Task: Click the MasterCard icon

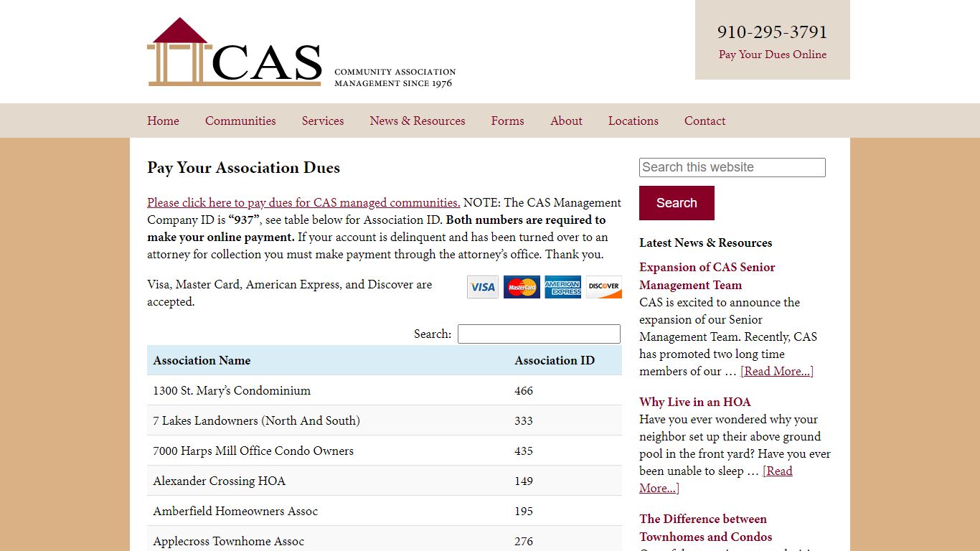Action: (x=522, y=287)
